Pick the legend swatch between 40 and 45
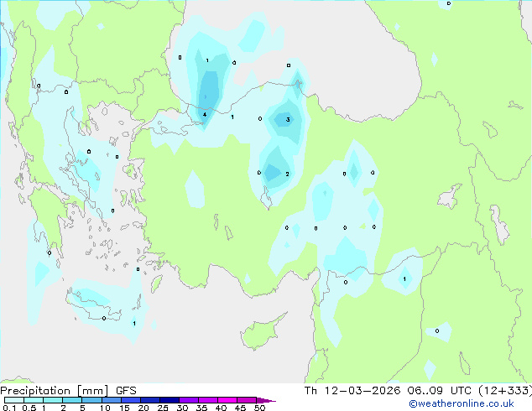532x411 pixels. point(227,400)
